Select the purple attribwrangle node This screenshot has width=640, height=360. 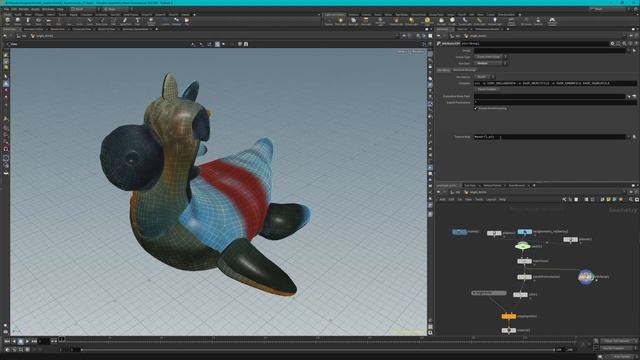(x=586, y=276)
